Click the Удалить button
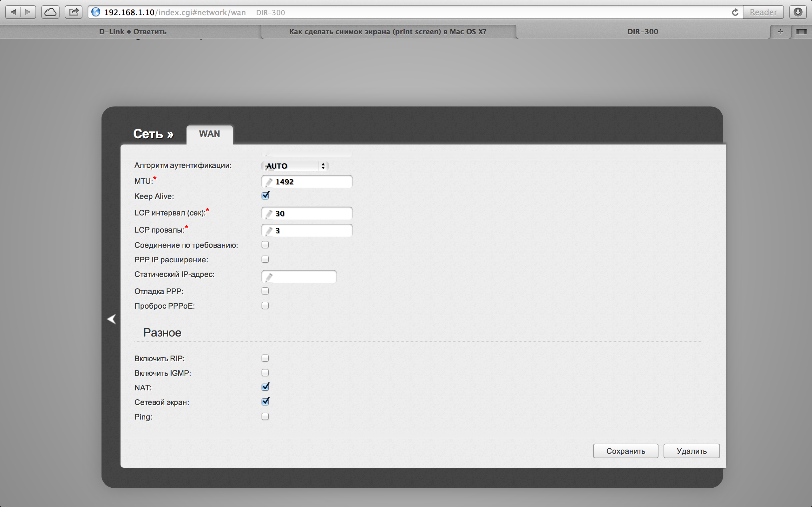The image size is (812, 507). coord(691,451)
